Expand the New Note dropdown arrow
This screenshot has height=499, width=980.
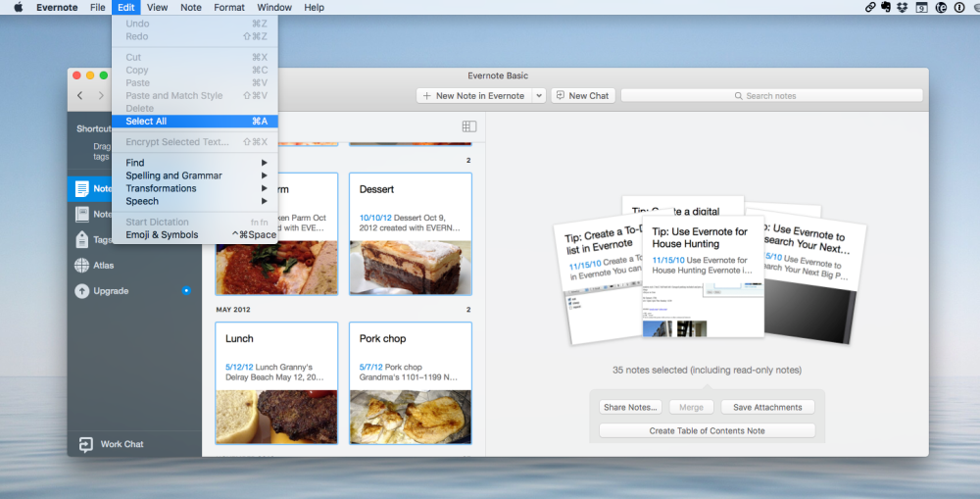pyautogui.click(x=539, y=96)
